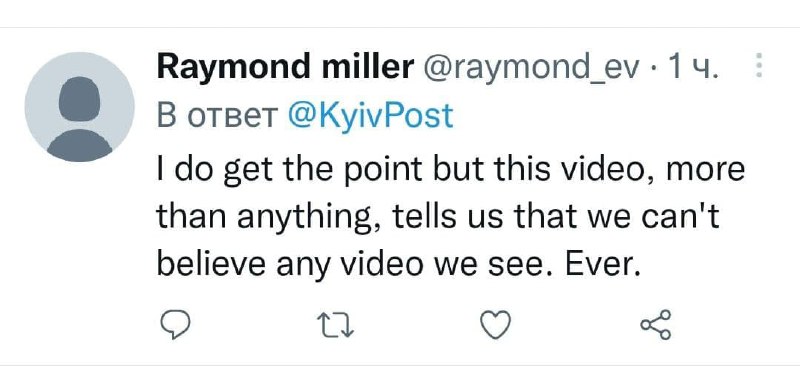The image size is (800, 378).
Task: Click the head silhouette in the avatar
Action: tap(79, 98)
